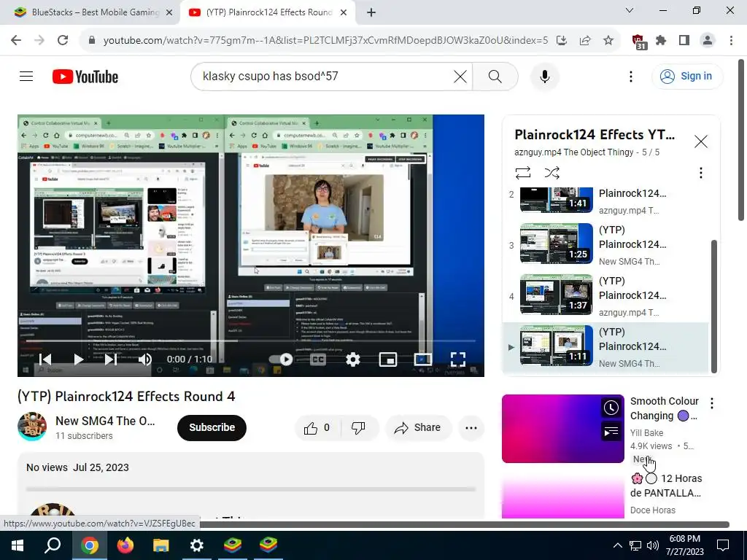
Task: Add Smooth Colour video to Watch later
Action: 611,408
